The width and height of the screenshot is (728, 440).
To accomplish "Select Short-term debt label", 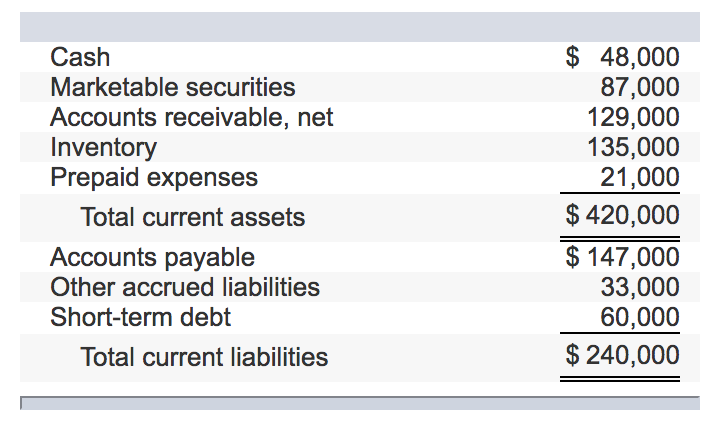I will pyautogui.click(x=140, y=317).
